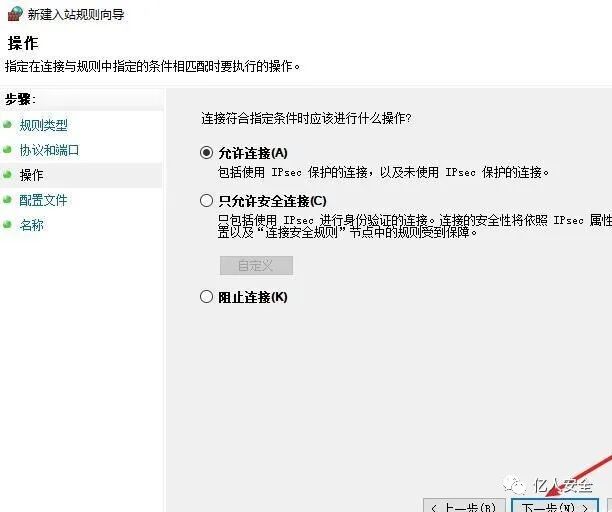
Task: Click the 步骤: label in sidebar
Action: click(x=20, y=99)
